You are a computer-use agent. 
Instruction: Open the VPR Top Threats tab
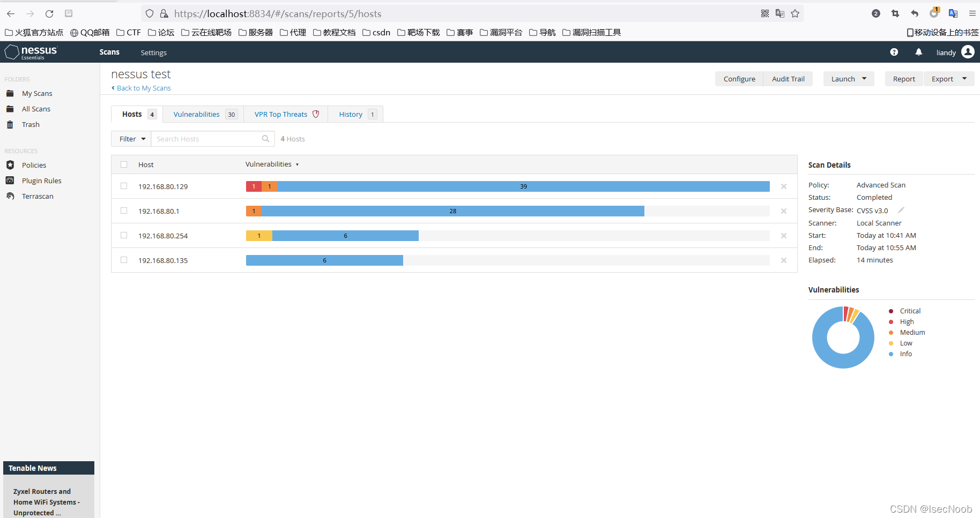(x=286, y=114)
